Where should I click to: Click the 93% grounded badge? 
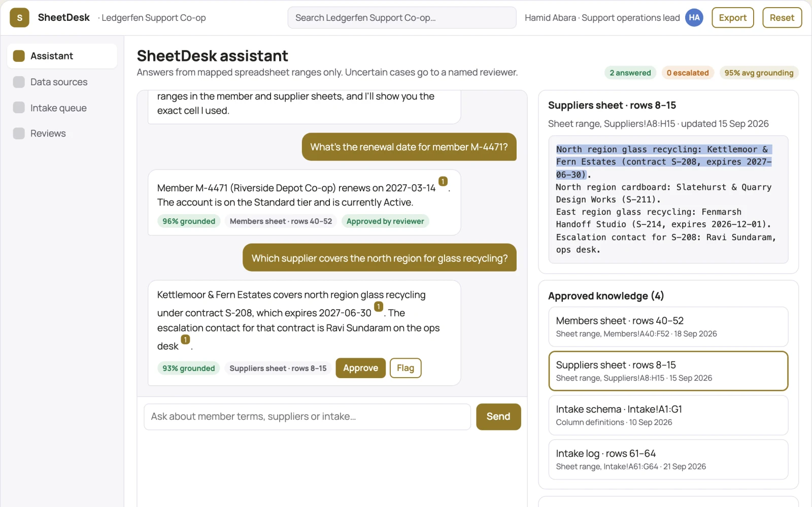[189, 368]
